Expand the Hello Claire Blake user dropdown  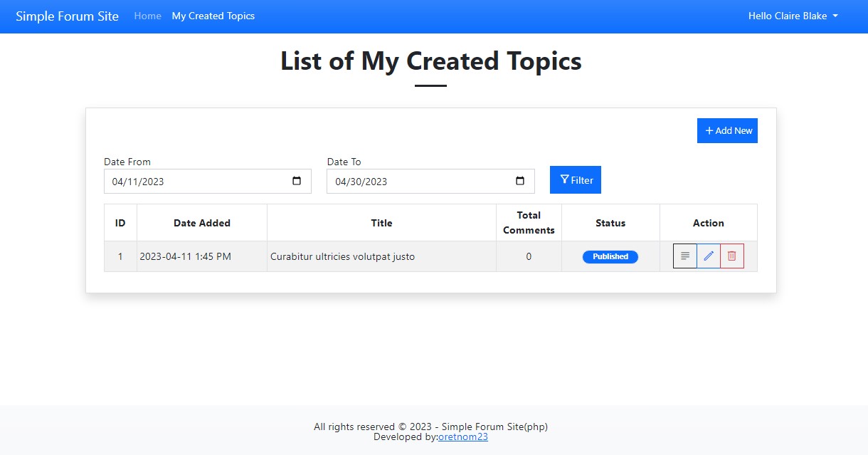(793, 16)
